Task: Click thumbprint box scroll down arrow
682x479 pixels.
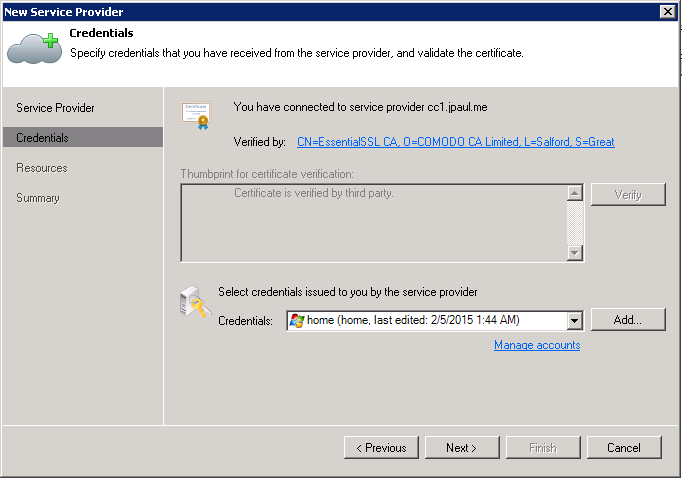Action: 575,253
